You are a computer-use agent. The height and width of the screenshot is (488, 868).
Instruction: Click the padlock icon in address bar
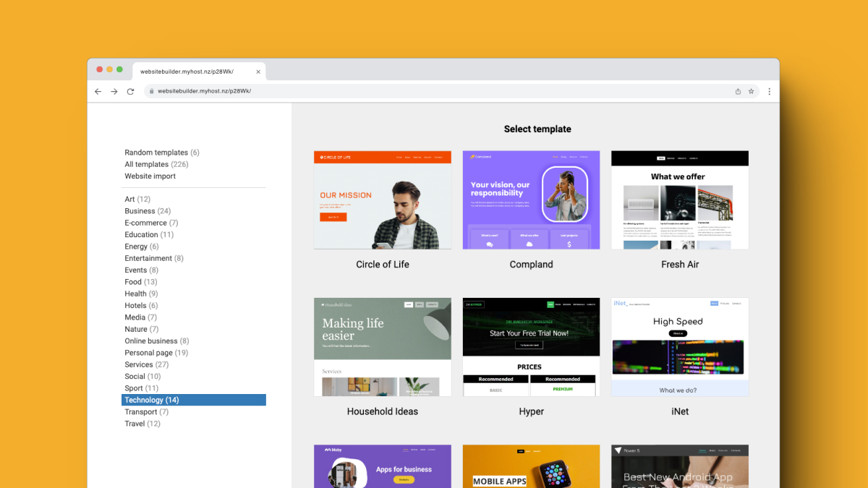click(151, 92)
